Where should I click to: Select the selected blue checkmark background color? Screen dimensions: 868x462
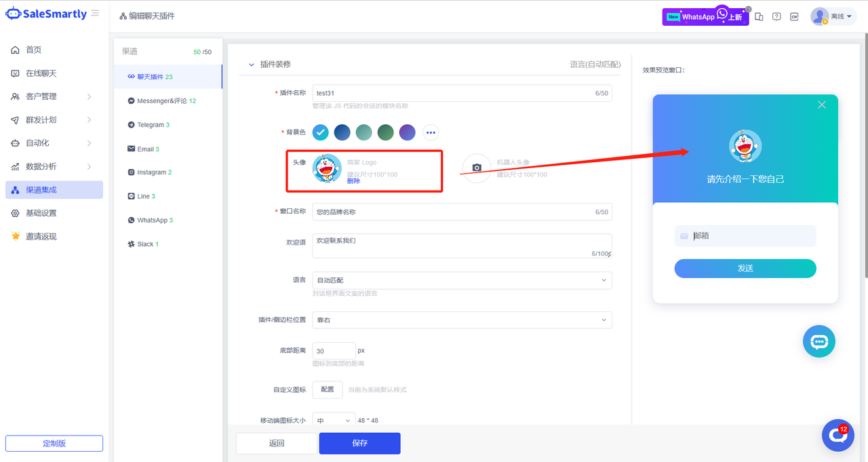pyautogui.click(x=321, y=132)
